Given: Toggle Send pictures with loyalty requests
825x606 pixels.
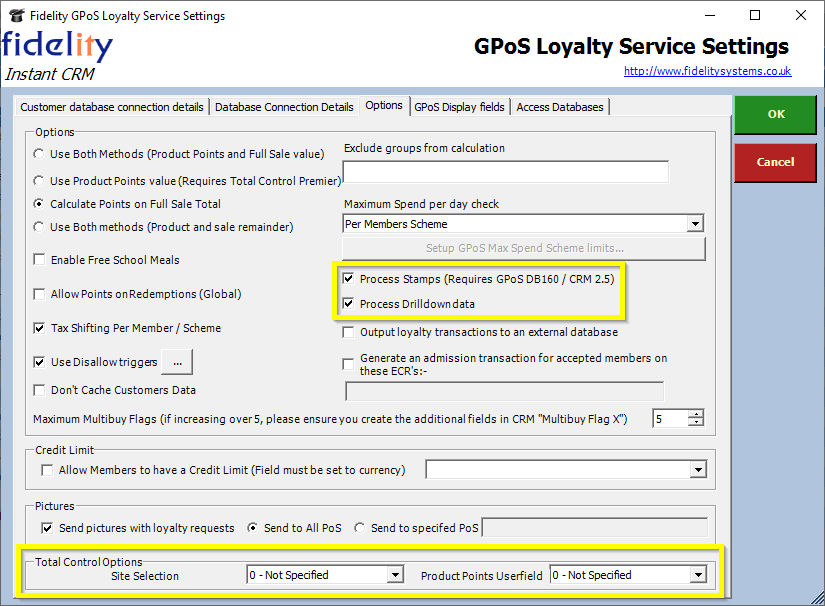Looking at the screenshot, I should (x=47, y=528).
